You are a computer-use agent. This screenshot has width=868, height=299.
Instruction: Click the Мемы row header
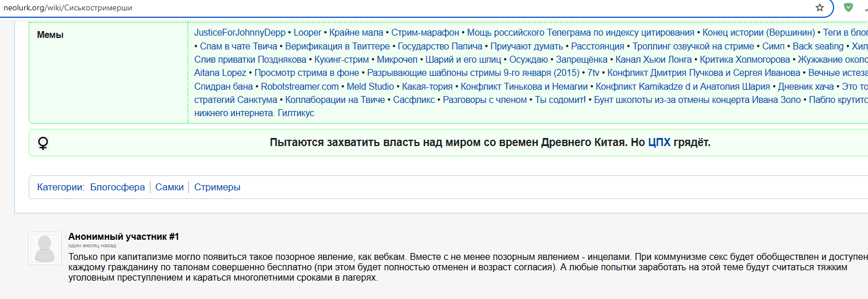tap(51, 34)
